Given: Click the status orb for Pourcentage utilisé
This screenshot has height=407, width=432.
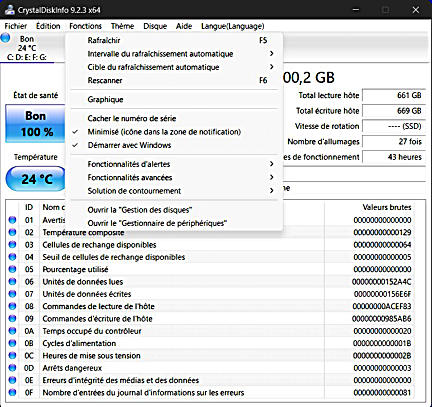Looking at the screenshot, I should point(12,269).
